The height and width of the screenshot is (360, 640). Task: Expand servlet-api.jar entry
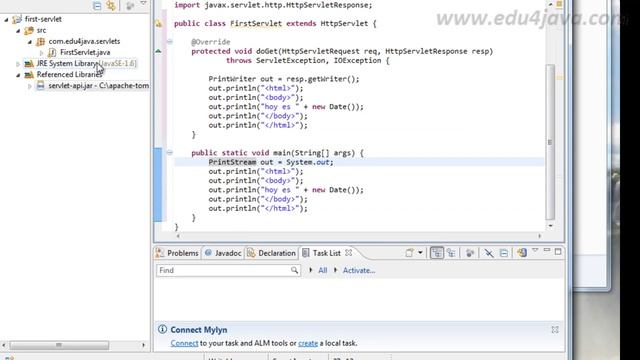[x=29, y=86]
